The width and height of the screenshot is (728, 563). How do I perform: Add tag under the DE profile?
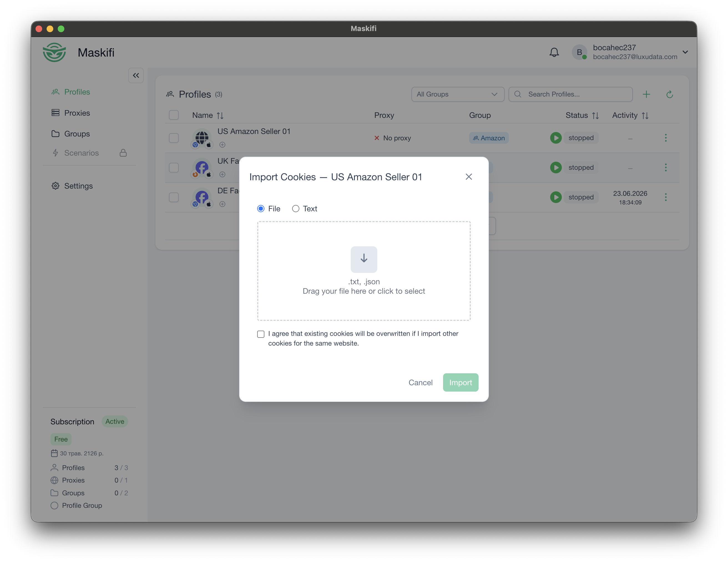coord(222,204)
